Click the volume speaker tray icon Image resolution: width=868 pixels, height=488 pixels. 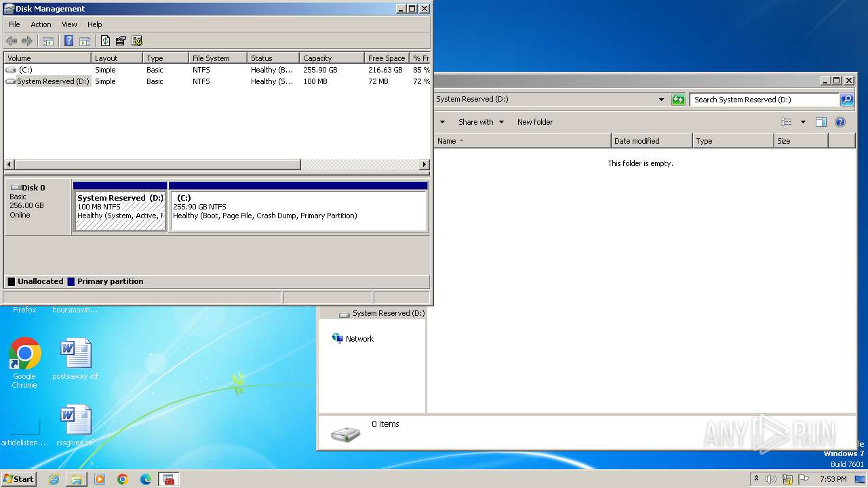tap(771, 479)
